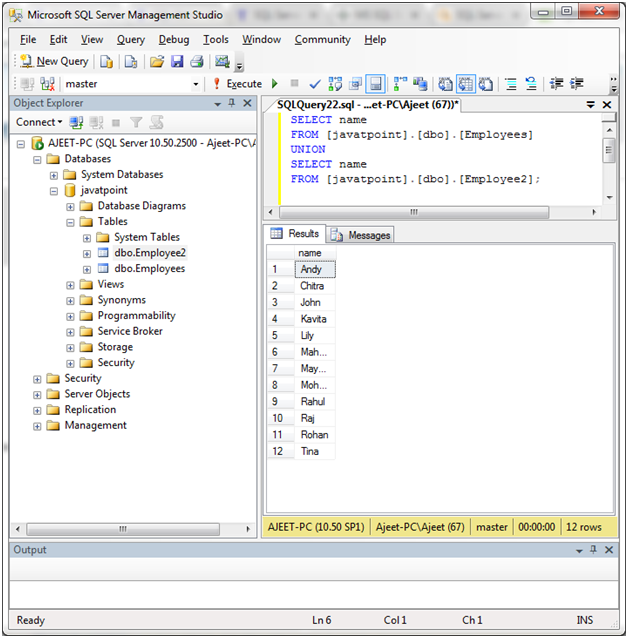
Task: Click the query editor vertical scrollbar thumb
Action: [x=609, y=151]
